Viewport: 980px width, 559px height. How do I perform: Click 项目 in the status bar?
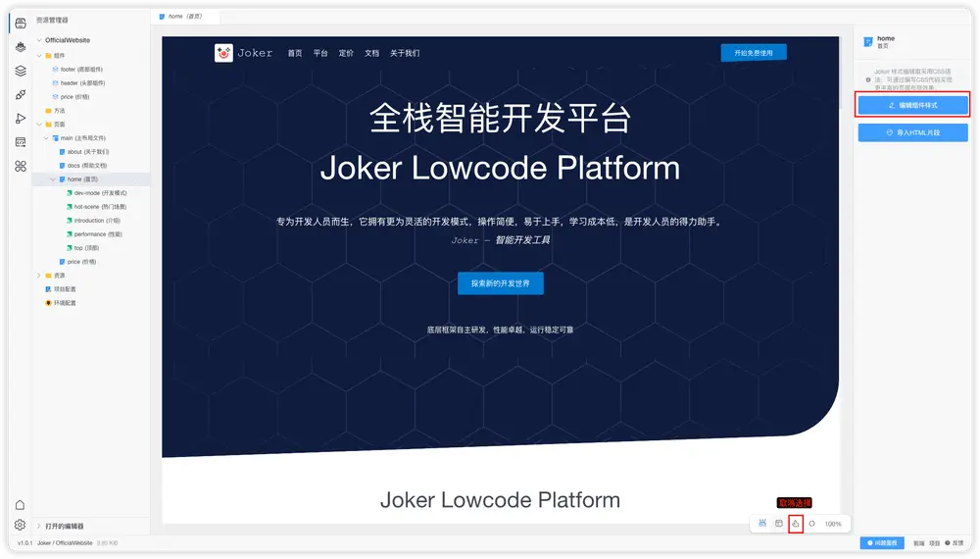[935, 542]
